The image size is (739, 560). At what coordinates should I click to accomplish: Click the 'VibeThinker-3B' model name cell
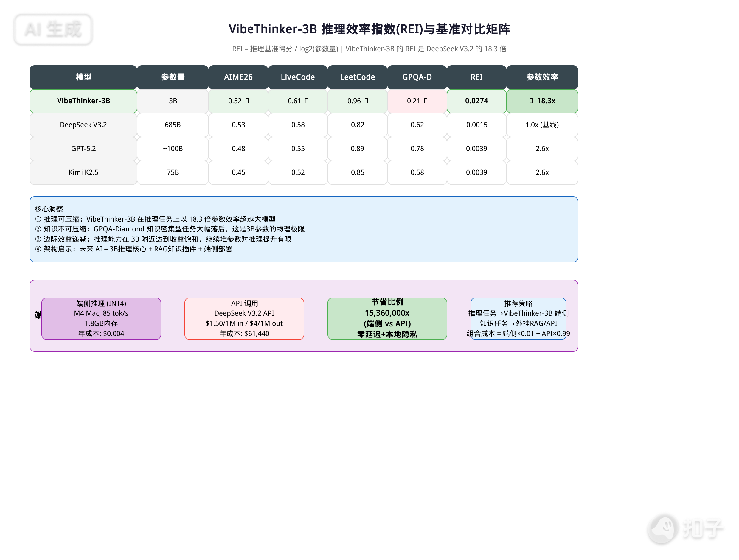(x=83, y=101)
